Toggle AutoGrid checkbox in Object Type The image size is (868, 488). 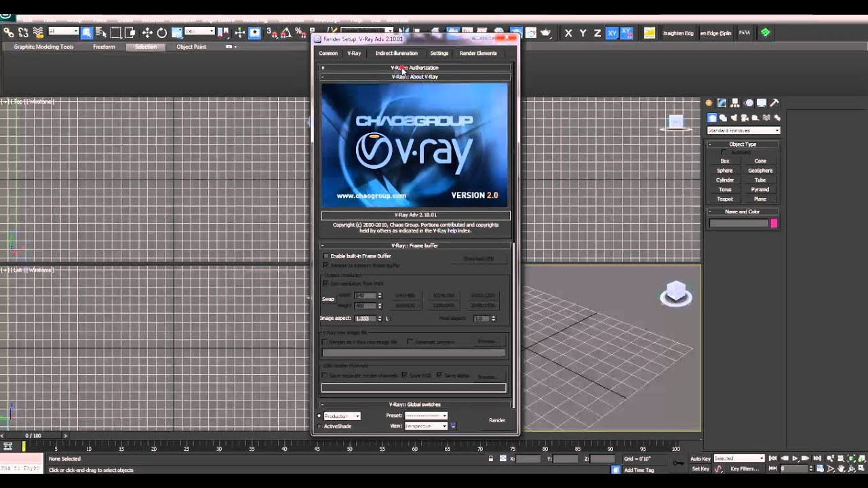tap(724, 152)
